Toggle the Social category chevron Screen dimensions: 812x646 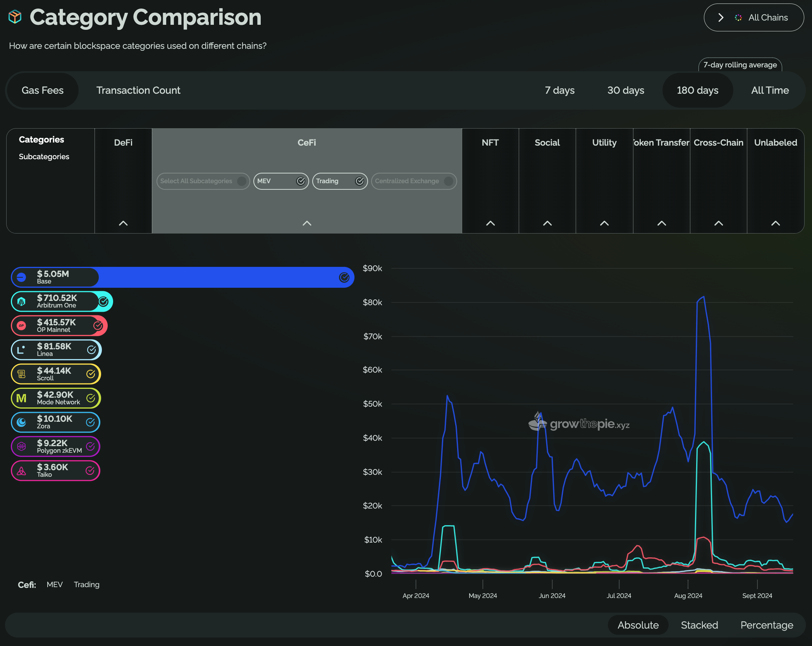pyautogui.click(x=547, y=223)
